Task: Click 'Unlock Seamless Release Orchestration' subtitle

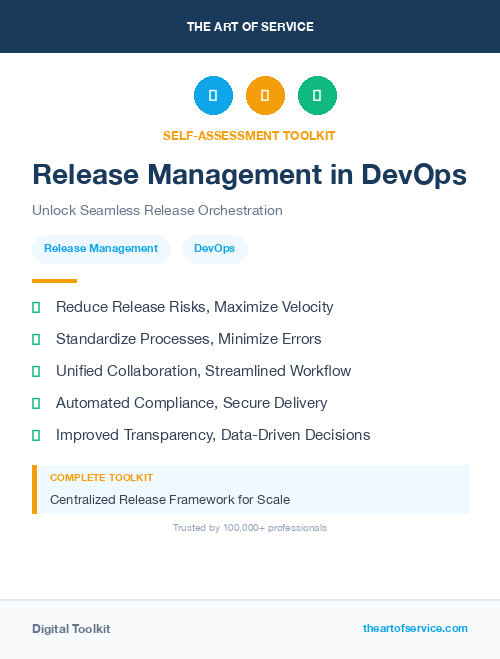Action: pyautogui.click(x=157, y=210)
